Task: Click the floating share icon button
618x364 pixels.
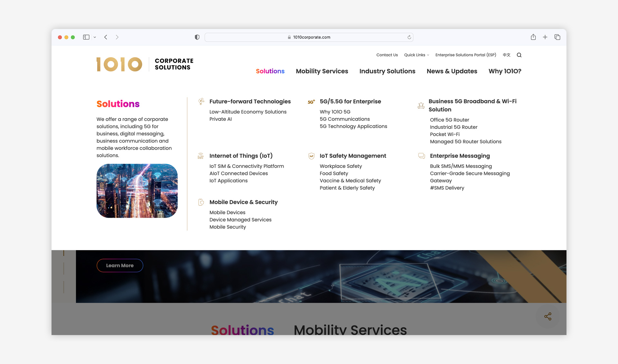Action: [548, 316]
